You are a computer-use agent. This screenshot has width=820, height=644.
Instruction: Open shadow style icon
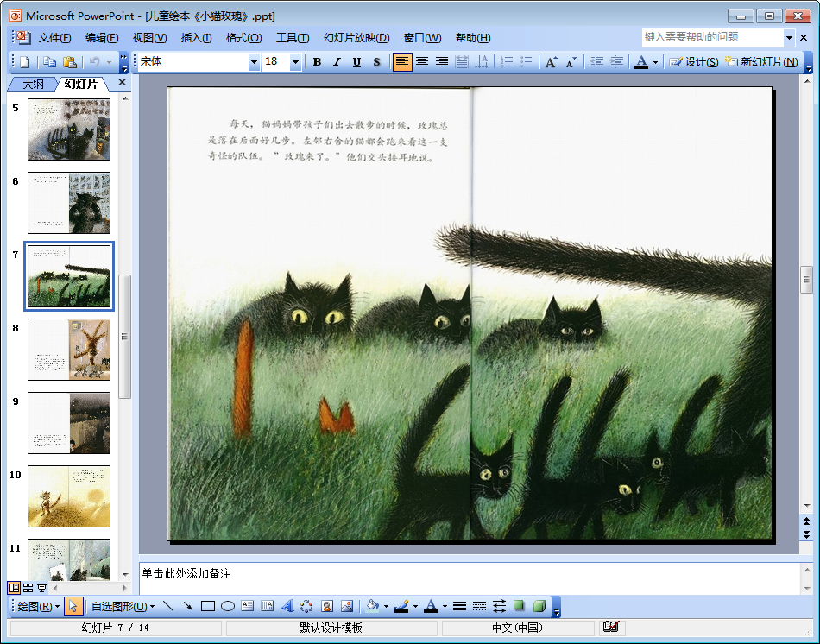pyautogui.click(x=520, y=606)
